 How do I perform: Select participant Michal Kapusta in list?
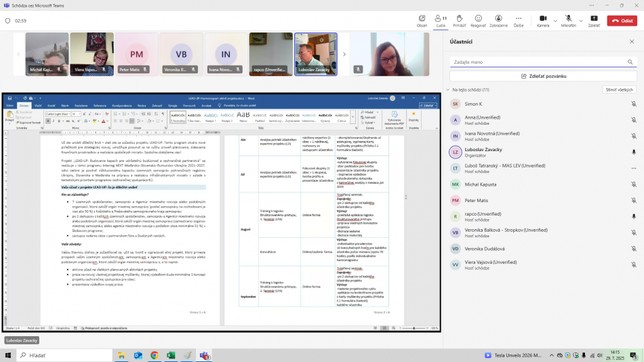click(543, 184)
